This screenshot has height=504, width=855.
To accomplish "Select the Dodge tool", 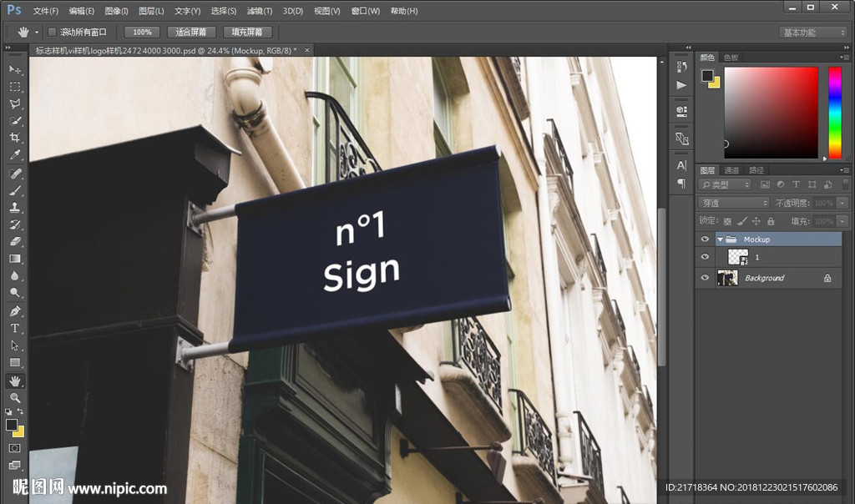I will tap(15, 292).
